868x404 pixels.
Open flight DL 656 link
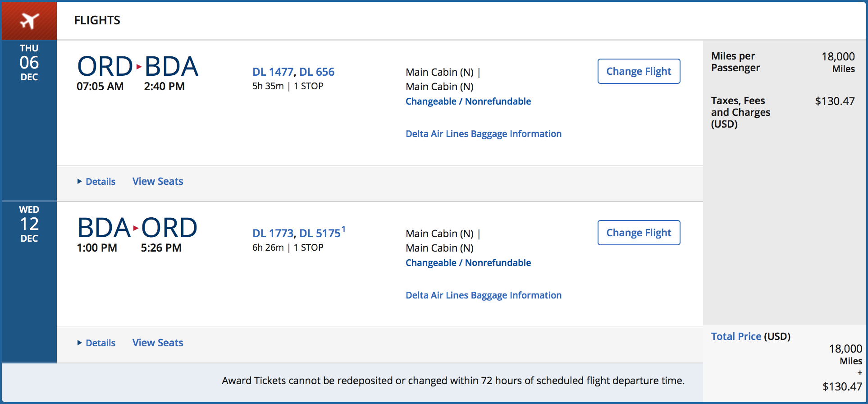pos(317,72)
